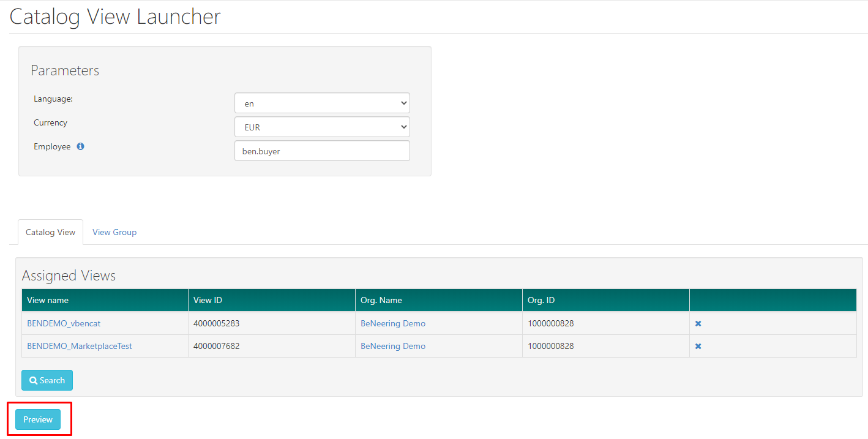Remove the BENDEMO_MarketplaceTest assigned view
Viewport: 868px width, 439px height.
coord(698,346)
